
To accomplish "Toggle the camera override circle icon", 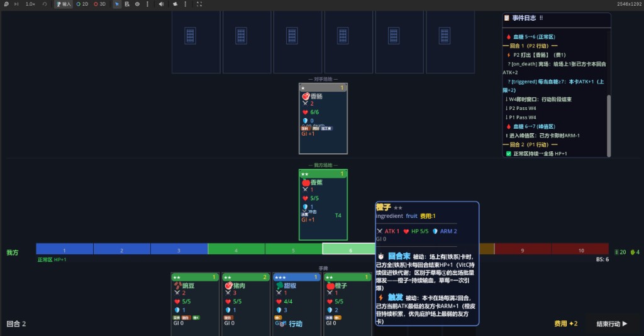I will (x=137, y=4).
